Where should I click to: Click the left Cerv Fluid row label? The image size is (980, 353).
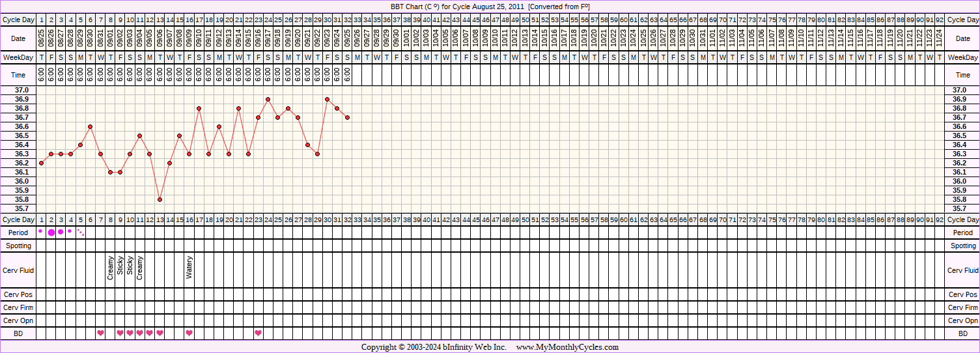(x=18, y=270)
